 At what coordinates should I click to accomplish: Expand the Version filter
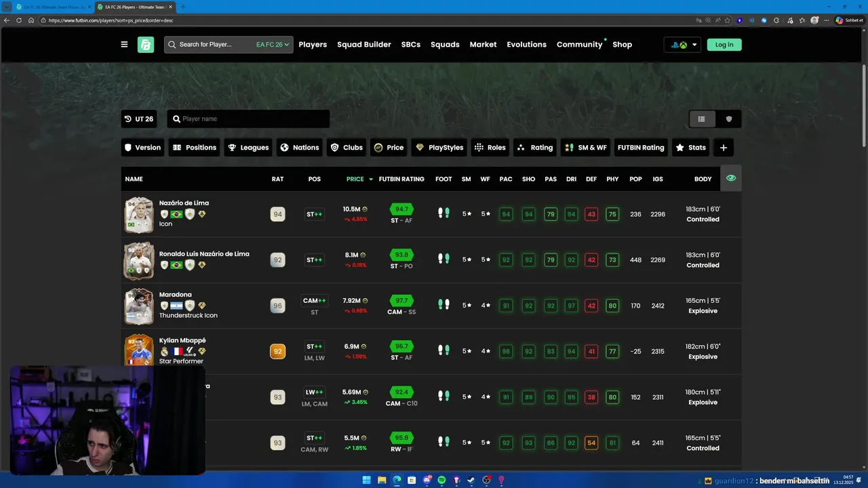[142, 147]
